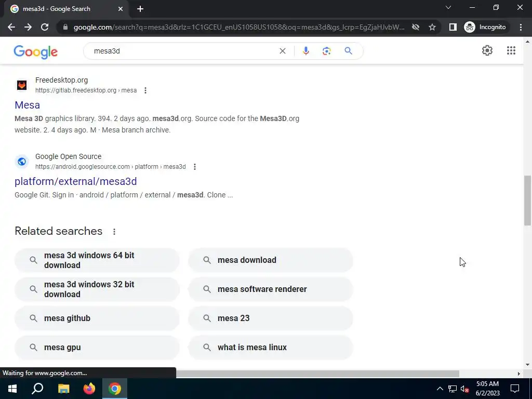
Task: Open a new tab with the plus button
Action: 140,9
